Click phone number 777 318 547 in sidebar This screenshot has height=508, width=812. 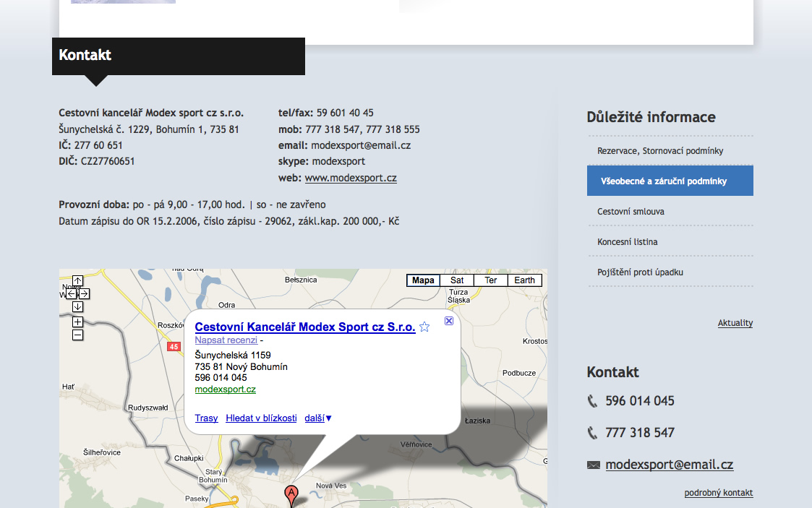coord(640,432)
